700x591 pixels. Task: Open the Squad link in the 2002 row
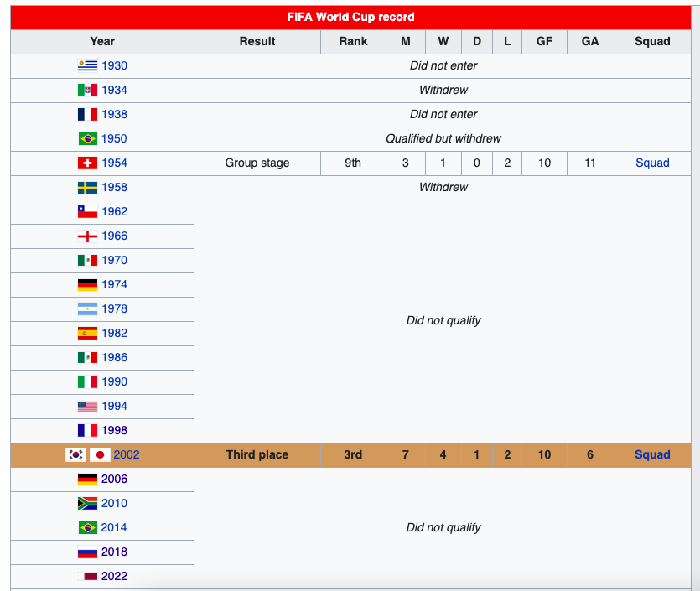point(652,454)
